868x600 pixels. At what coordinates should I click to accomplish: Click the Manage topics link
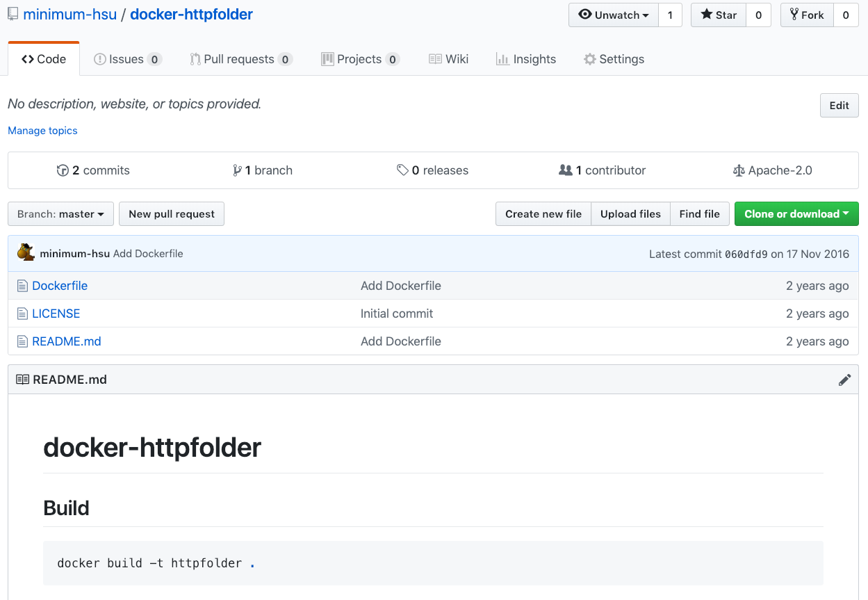[42, 131]
